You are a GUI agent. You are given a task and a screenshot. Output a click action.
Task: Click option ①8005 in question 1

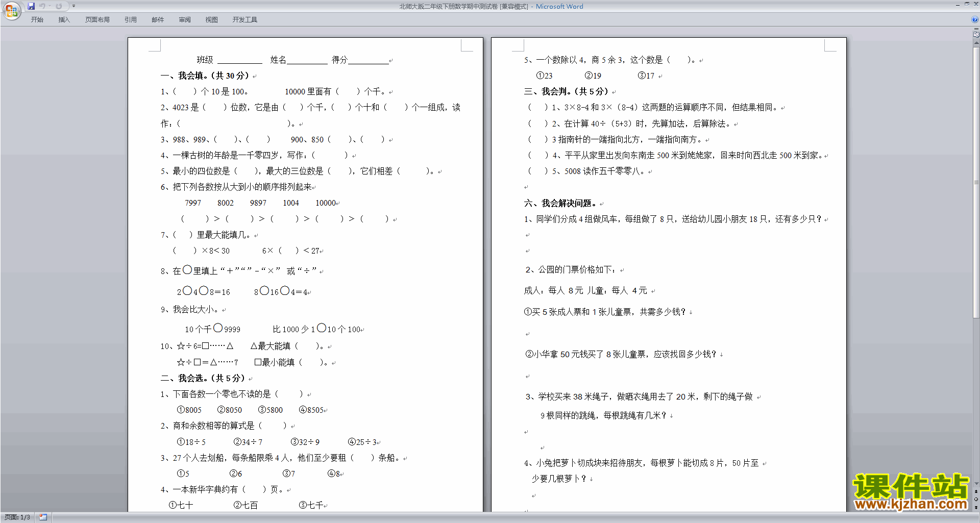click(189, 410)
